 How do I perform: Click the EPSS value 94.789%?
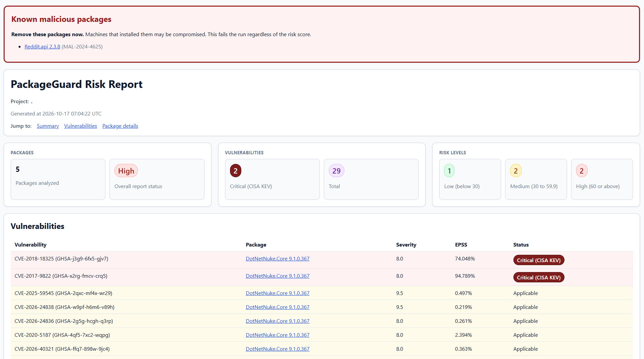465,276
